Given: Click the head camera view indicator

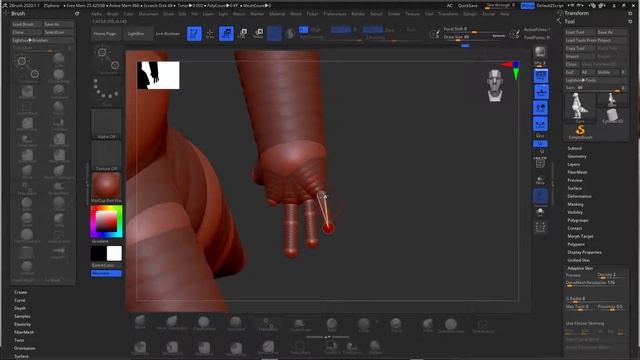Looking at the screenshot, I should tap(495, 85).
